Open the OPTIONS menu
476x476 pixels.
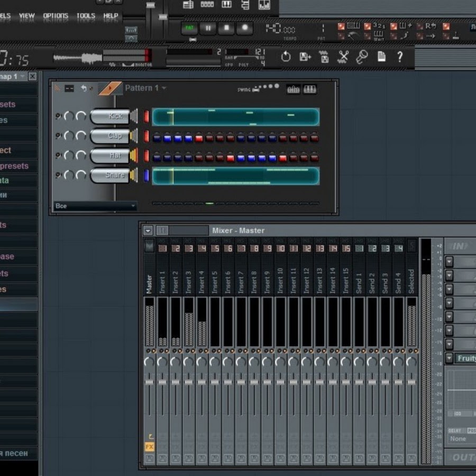coord(56,16)
